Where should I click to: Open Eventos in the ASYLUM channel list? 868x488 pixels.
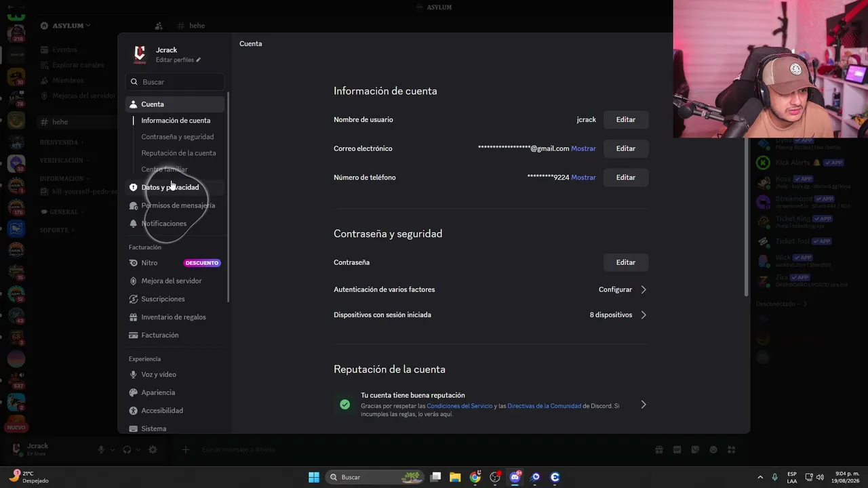click(x=65, y=50)
